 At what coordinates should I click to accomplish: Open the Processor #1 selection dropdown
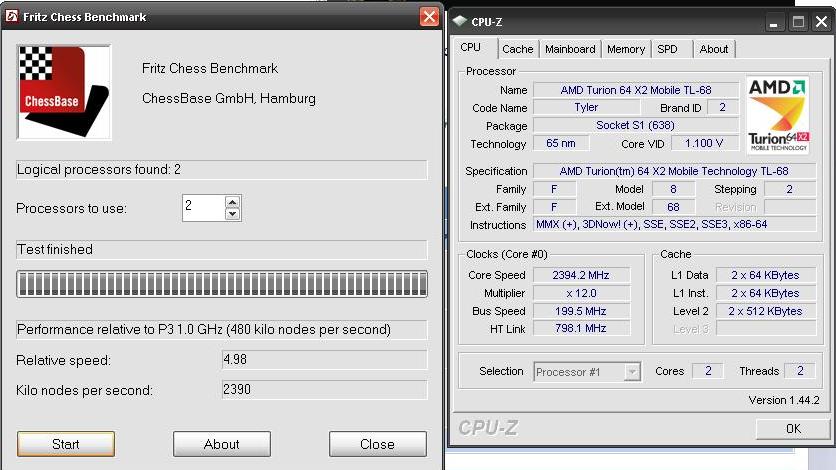click(x=632, y=372)
